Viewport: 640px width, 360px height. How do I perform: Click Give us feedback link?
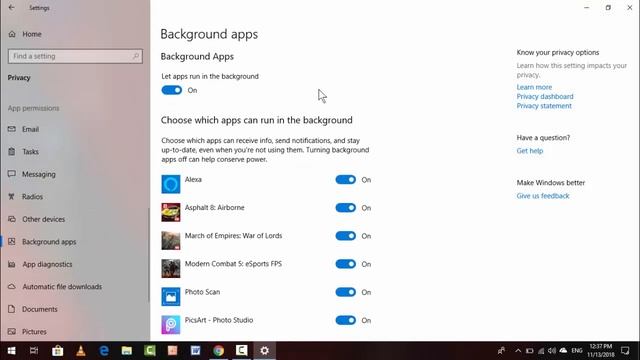coord(543,196)
